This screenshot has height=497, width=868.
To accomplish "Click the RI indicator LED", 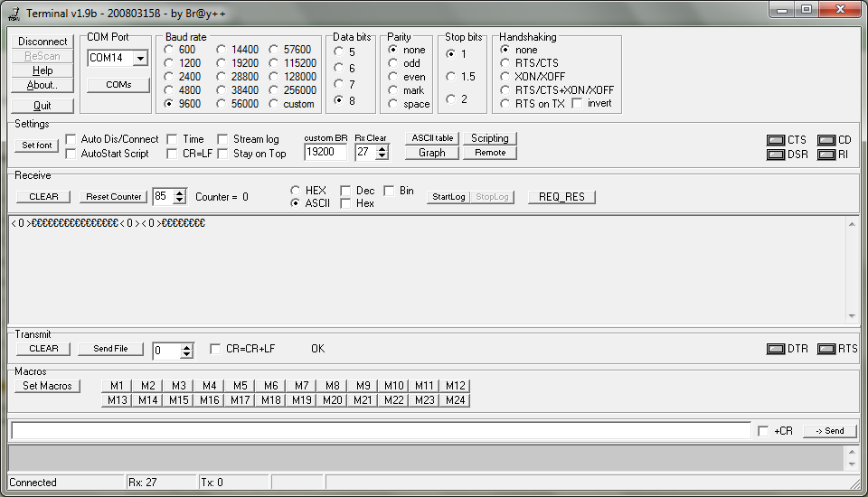I will point(826,155).
